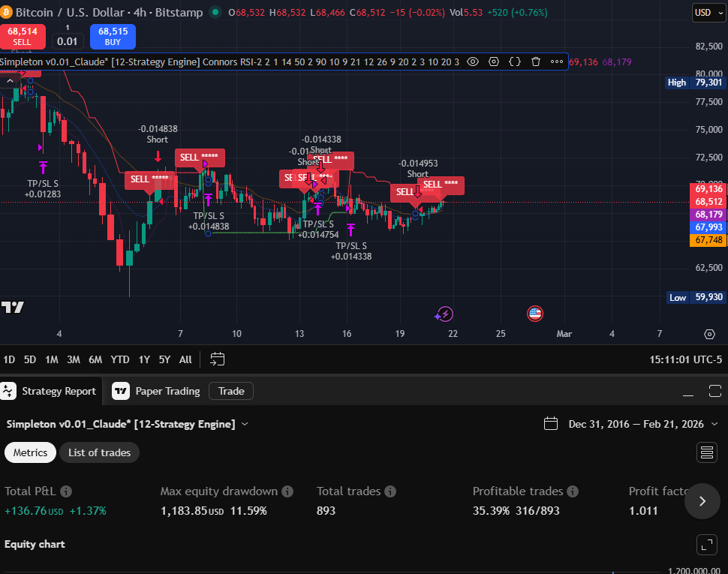Open the USD currency dropdown

(708, 12)
